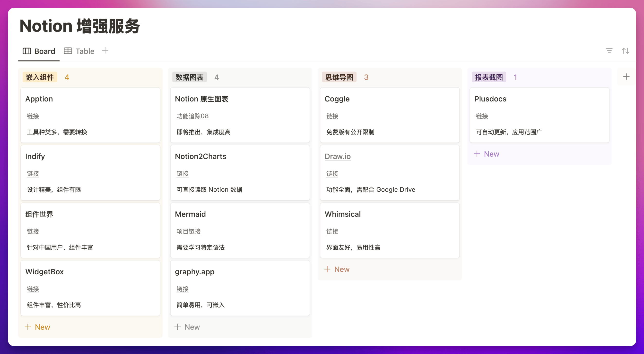Viewport: 644px width, 354px height.
Task: Open the Whimsical card title
Action: point(342,214)
